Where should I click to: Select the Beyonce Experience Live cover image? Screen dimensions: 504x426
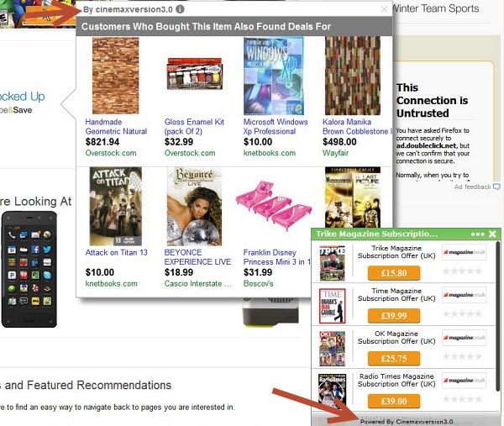click(x=194, y=207)
